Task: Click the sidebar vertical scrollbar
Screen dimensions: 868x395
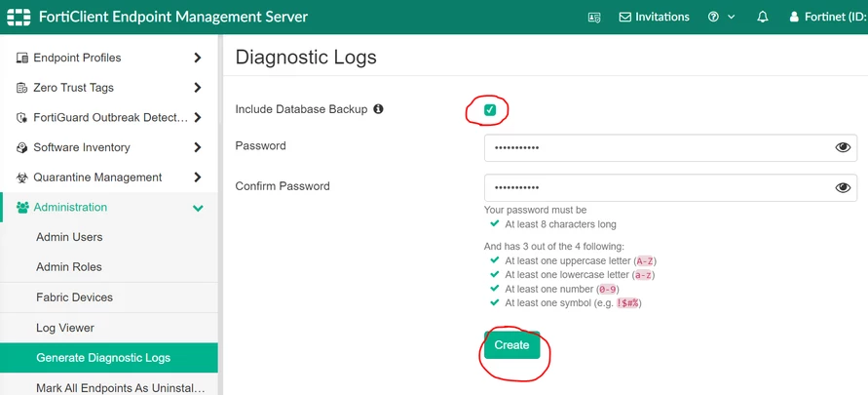Action: (220, 215)
